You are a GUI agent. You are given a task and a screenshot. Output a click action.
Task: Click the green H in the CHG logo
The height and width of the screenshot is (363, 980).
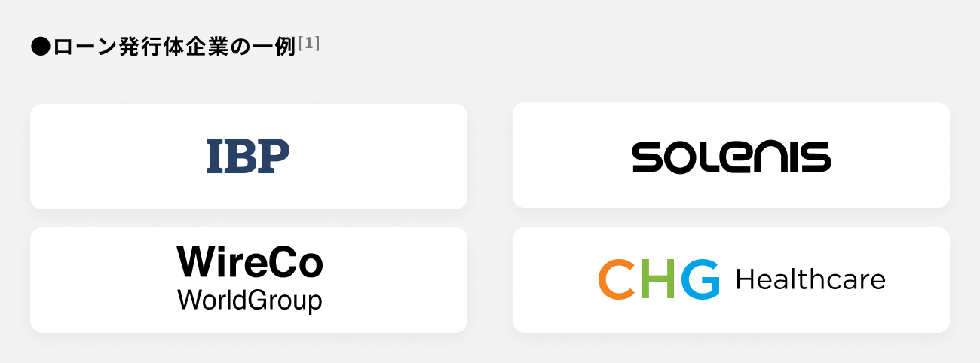tap(654, 279)
